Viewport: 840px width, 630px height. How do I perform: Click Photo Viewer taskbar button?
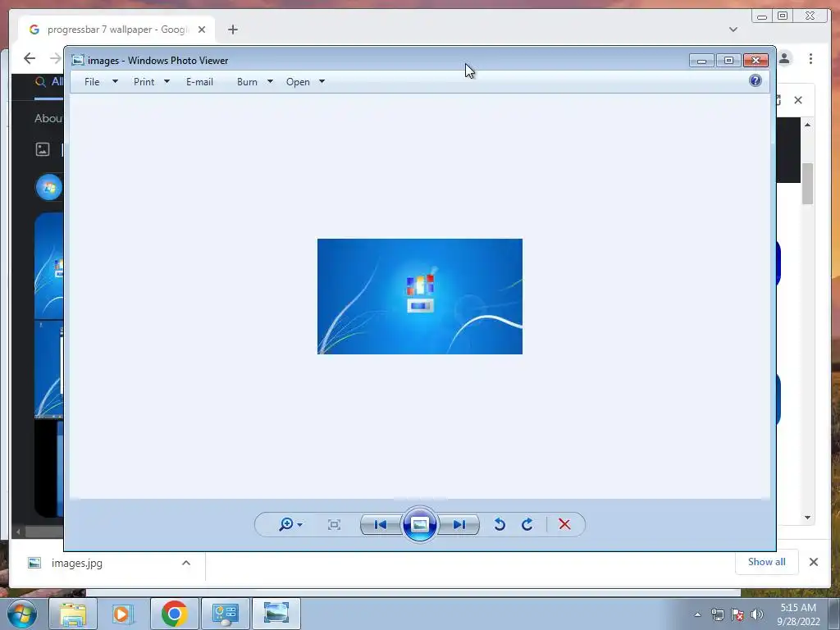[x=276, y=614]
